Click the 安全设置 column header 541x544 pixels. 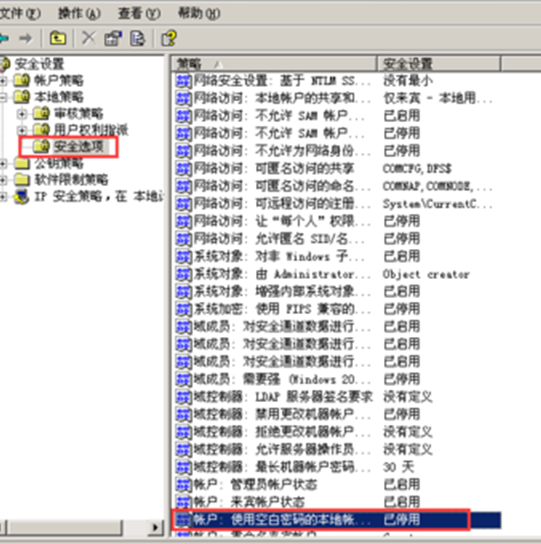(439, 64)
